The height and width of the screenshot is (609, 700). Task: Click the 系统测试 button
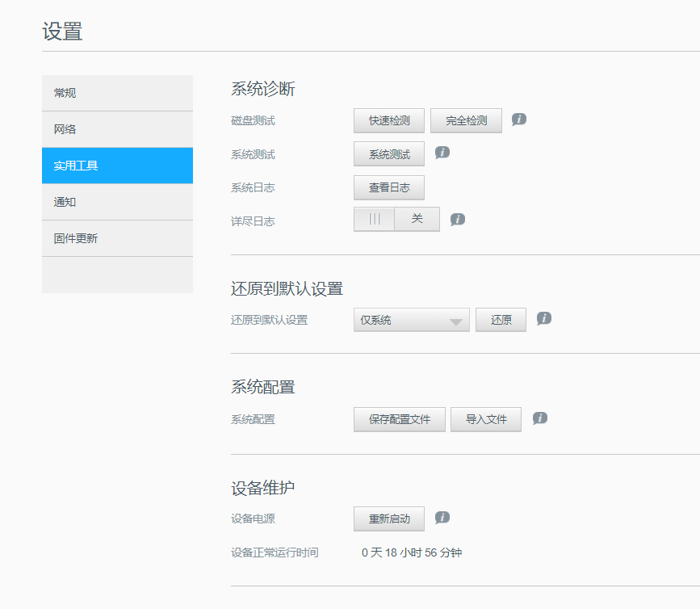389,154
